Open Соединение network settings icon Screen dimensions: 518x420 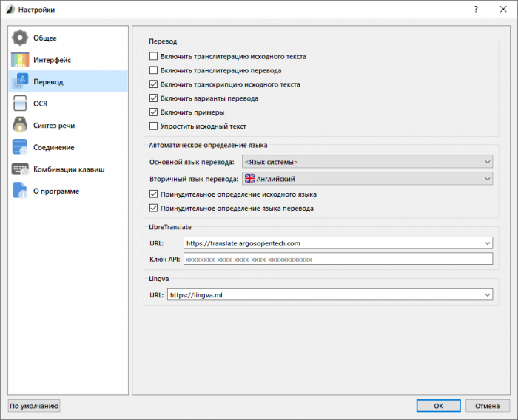21,147
